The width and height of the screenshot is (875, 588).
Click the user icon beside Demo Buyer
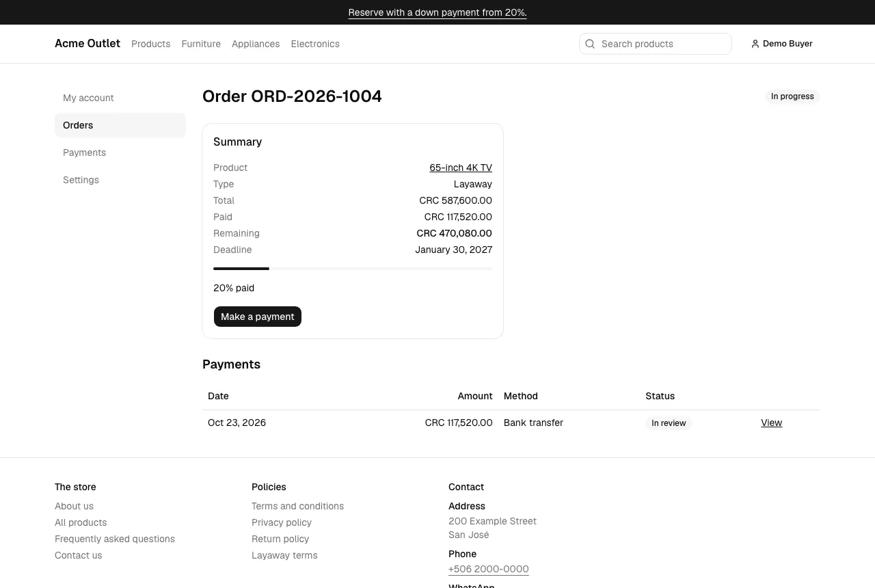755,44
